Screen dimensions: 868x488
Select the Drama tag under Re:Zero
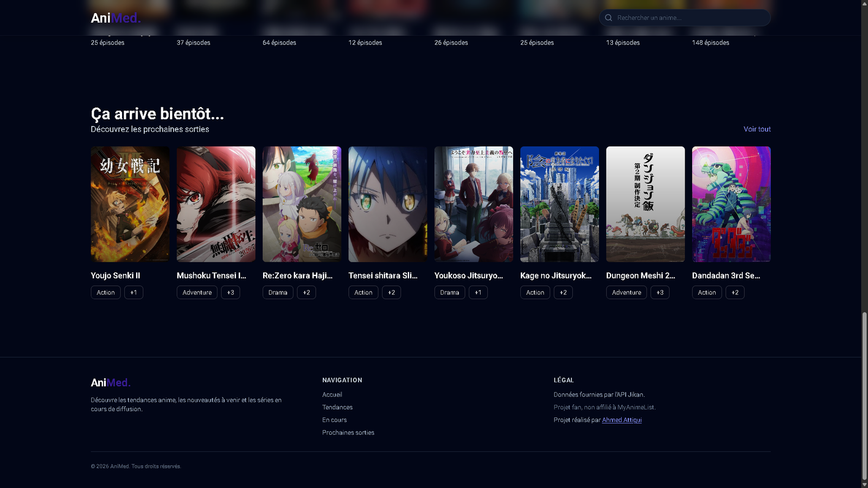(278, 292)
